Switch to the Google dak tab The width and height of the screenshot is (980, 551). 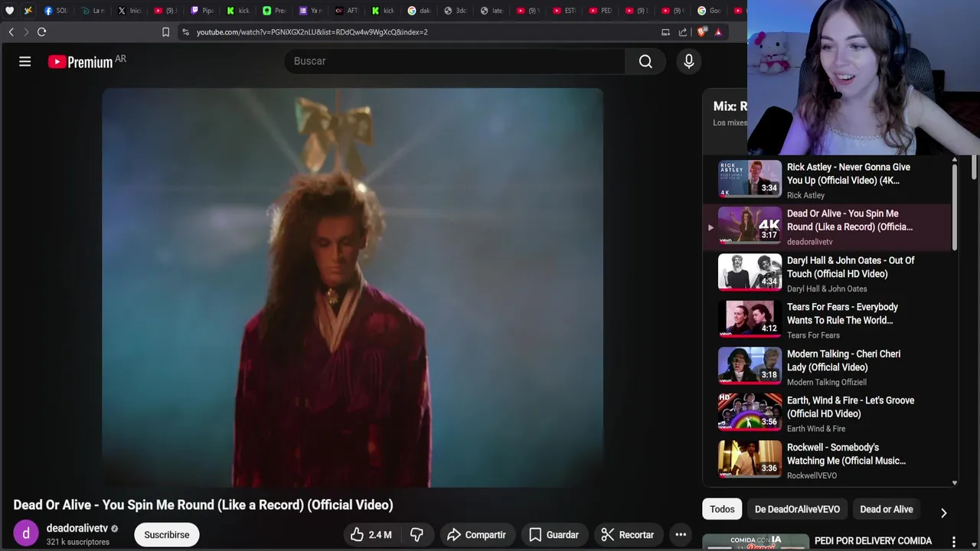click(419, 11)
